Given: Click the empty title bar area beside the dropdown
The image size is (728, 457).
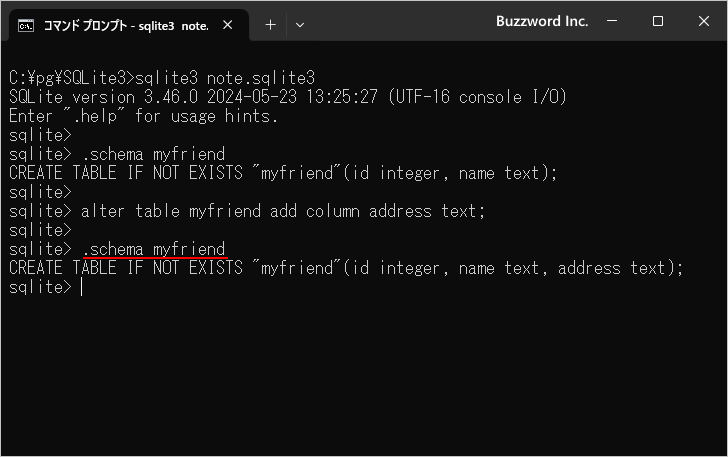Looking at the screenshot, I should [x=400, y=22].
